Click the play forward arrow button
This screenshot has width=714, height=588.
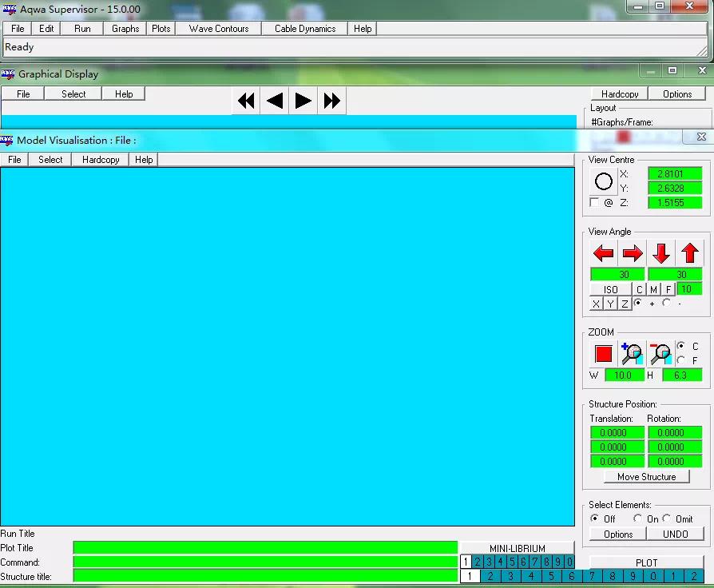click(303, 101)
